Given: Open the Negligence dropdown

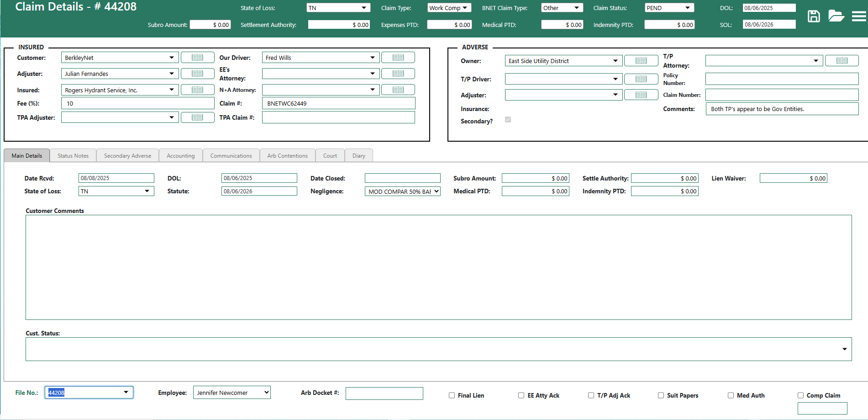Looking at the screenshot, I should pos(402,191).
